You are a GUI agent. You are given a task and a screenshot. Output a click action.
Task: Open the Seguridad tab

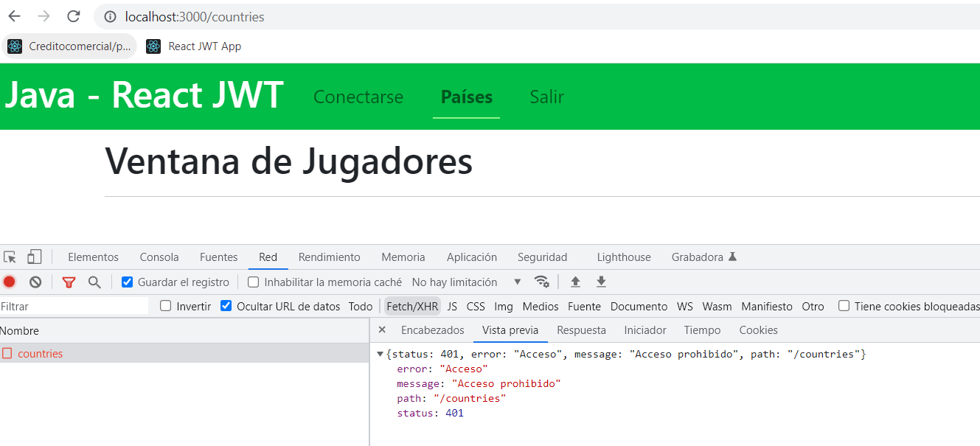click(x=543, y=257)
